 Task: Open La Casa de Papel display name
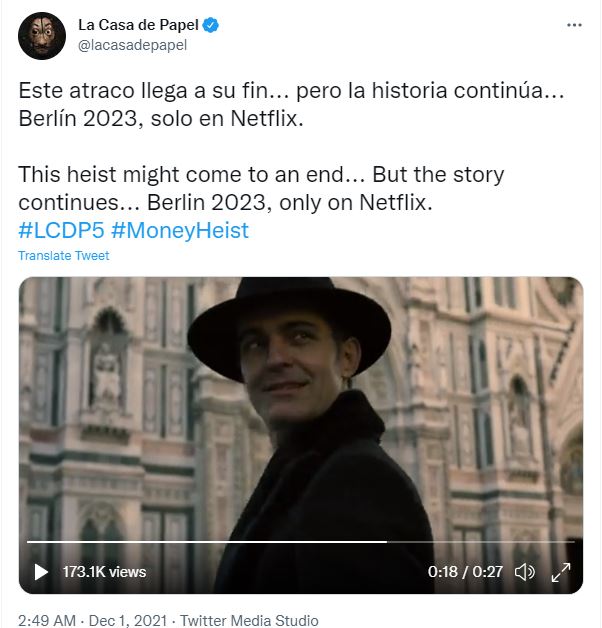click(x=139, y=25)
